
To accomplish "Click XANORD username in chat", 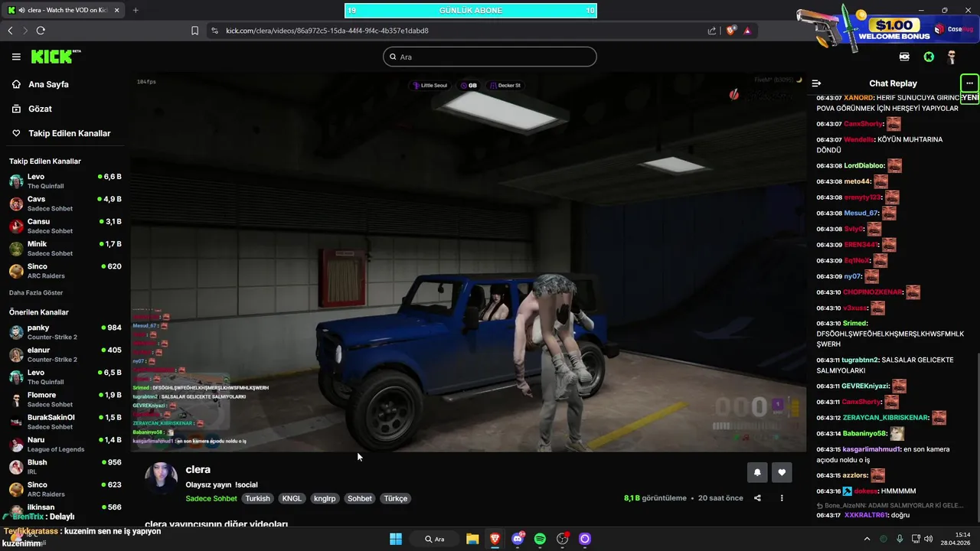I will pyautogui.click(x=858, y=98).
